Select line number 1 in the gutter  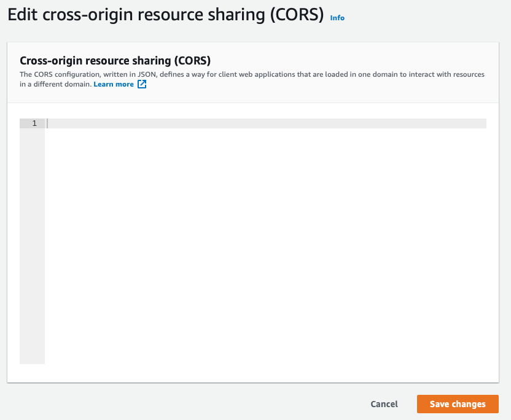coord(34,123)
